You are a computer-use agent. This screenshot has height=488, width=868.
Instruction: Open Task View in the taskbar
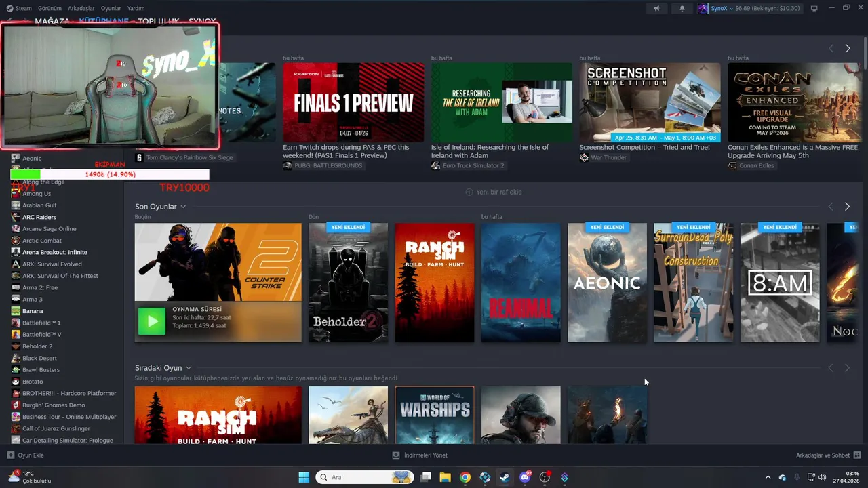click(x=425, y=477)
